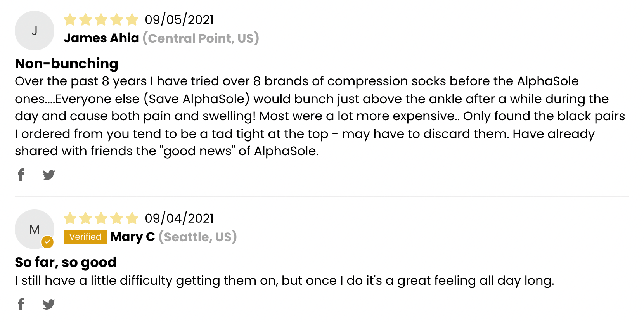Click the Non-bunching review title

point(67,64)
